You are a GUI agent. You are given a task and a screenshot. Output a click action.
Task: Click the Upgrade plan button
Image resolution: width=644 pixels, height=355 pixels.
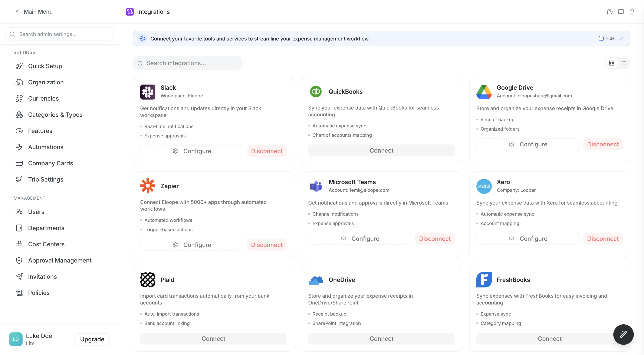92,339
